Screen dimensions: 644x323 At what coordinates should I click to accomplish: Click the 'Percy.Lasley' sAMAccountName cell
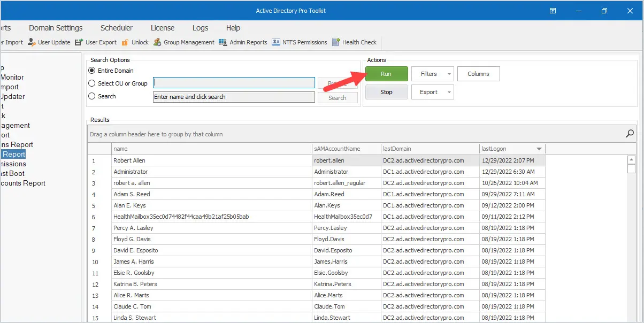point(346,228)
